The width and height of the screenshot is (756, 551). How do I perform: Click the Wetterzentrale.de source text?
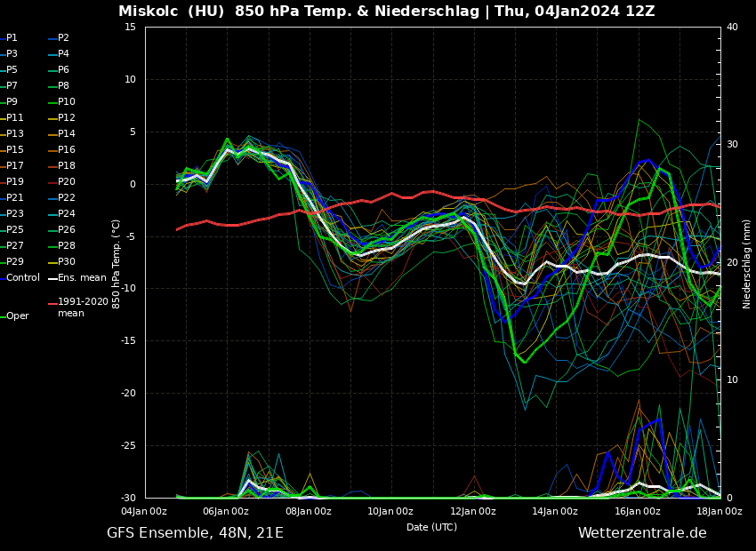[642, 533]
